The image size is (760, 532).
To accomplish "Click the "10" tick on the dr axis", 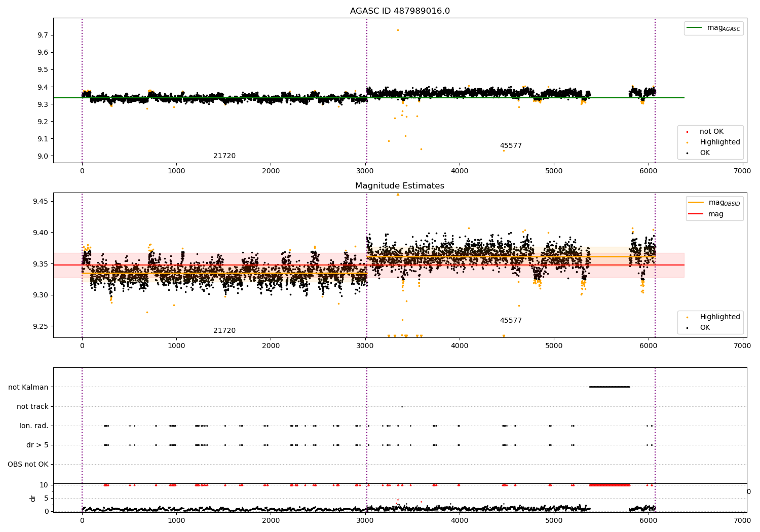I will tap(44, 485).
